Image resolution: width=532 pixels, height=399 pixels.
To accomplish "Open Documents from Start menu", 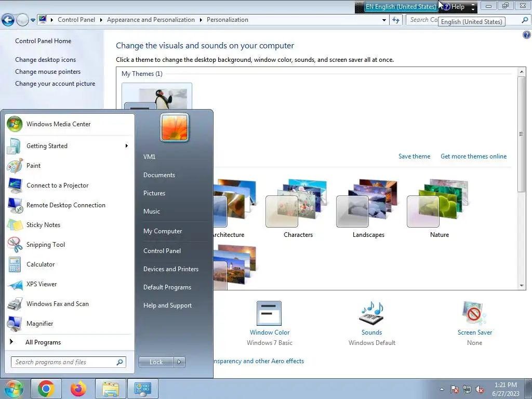I will coord(159,175).
